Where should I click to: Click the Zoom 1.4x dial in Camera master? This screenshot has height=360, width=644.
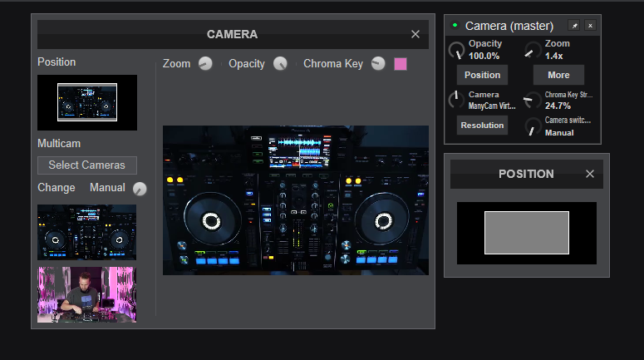pos(533,51)
